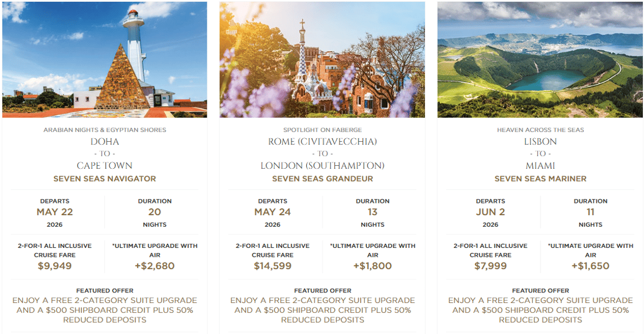Image resolution: width=644 pixels, height=334 pixels.
Task: Click the +$2,680 Ultimate Upgrade price
Action: [x=155, y=266]
